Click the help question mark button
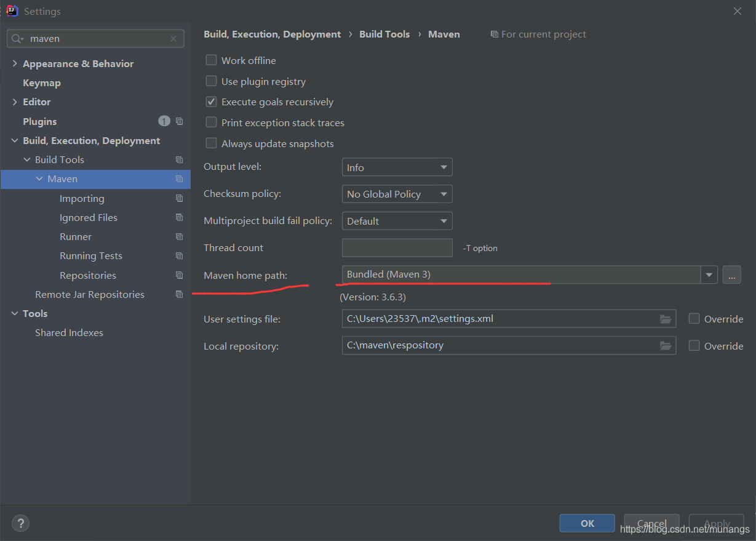The height and width of the screenshot is (541, 756). point(20,523)
